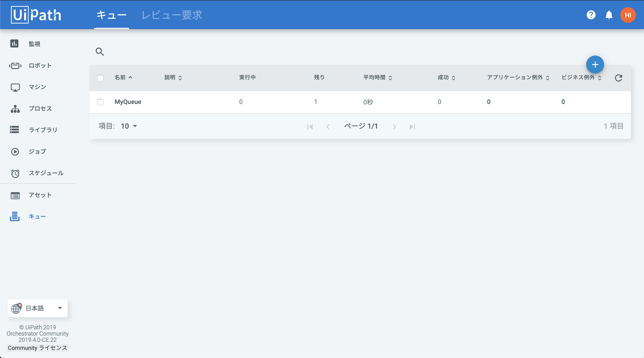Click the ロボット robot icon
Viewport: 644px width, 358px height.
click(15, 65)
